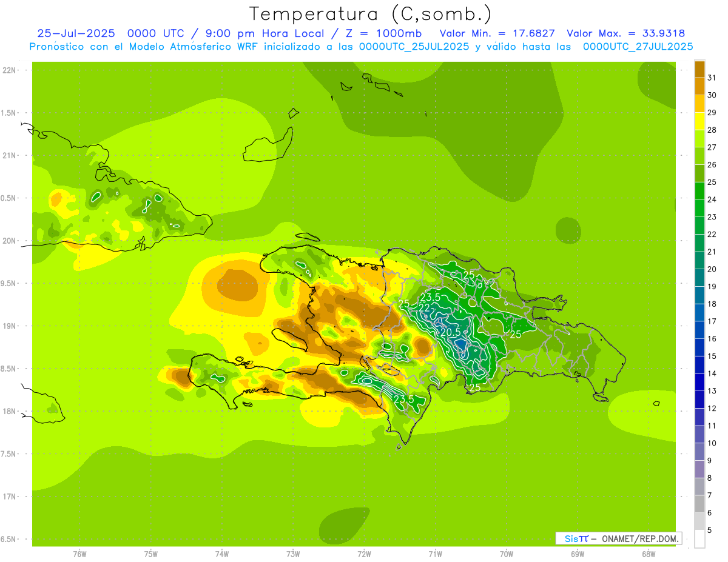Click the '75W' longitude axis label
Image resolution: width=728 pixels, height=562 pixels.
[x=150, y=554]
